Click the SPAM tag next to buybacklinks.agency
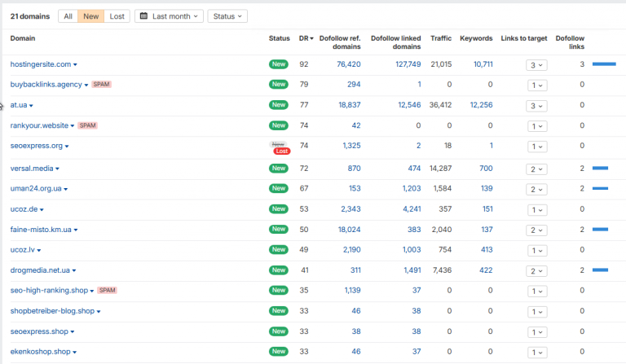Image resolution: width=626 pixels, height=364 pixels. click(x=101, y=85)
